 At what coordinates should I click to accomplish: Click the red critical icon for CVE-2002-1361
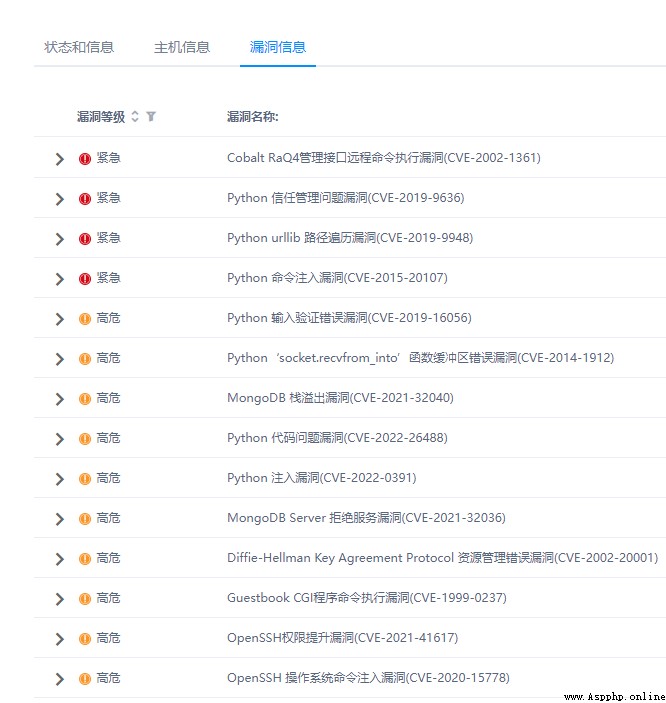click(x=85, y=159)
